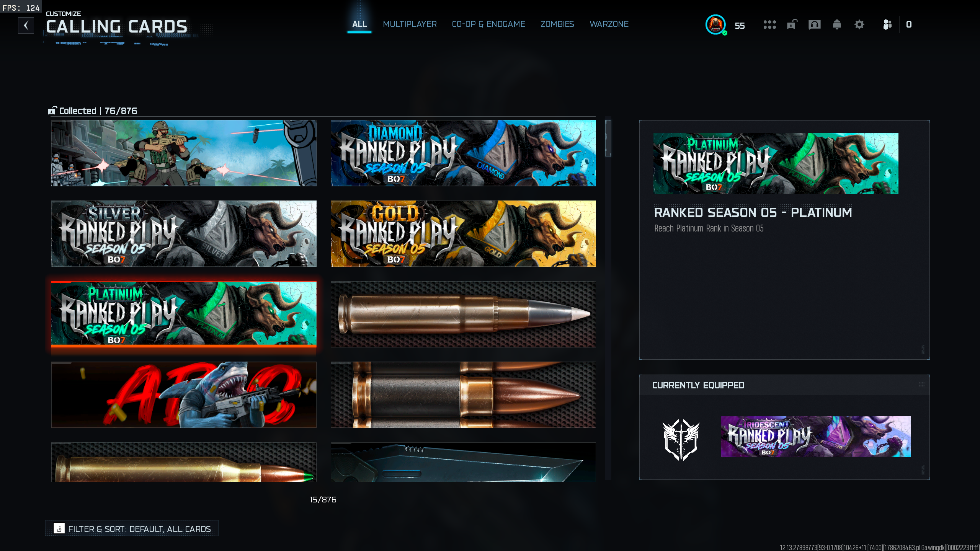The width and height of the screenshot is (980, 551).
Task: Click the Platinum card preview image
Action: click(776, 163)
